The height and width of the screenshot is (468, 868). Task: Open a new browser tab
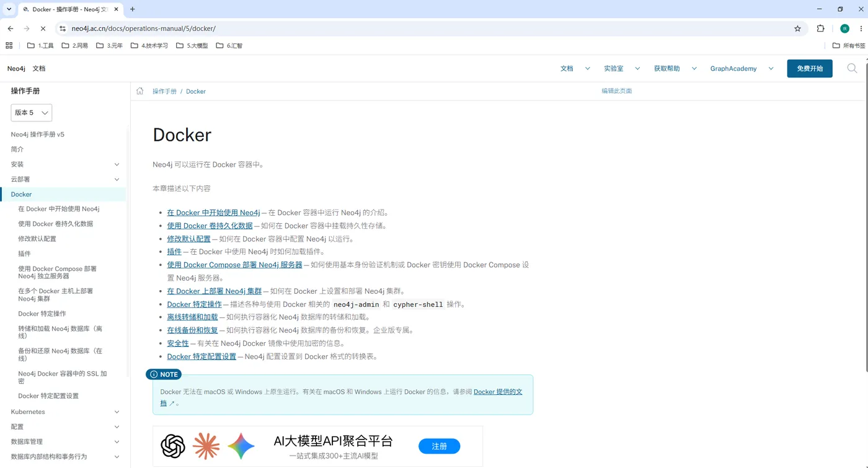pyautogui.click(x=132, y=9)
